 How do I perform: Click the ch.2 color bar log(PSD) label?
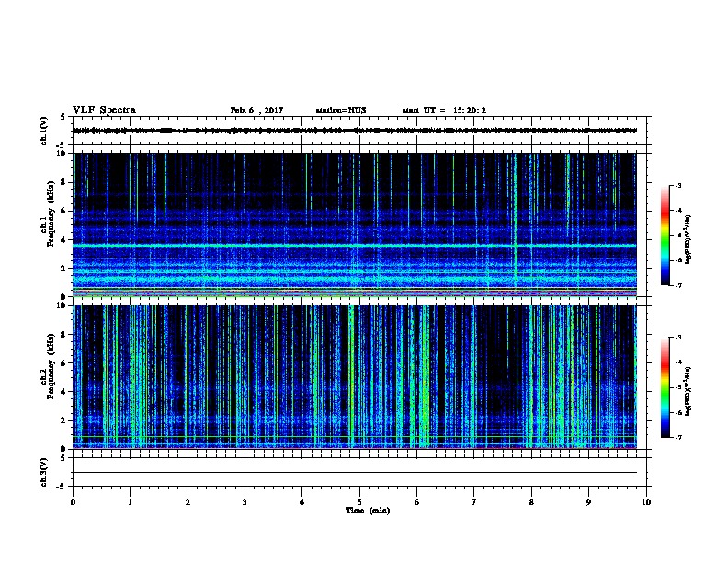(x=688, y=392)
